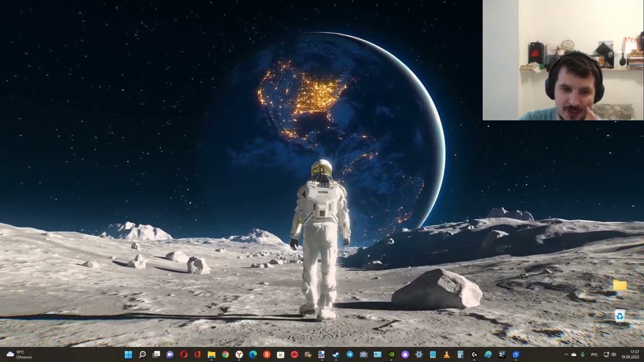644x362 pixels.
Task: Expand the hidden system tray icons
Action: [566, 354]
